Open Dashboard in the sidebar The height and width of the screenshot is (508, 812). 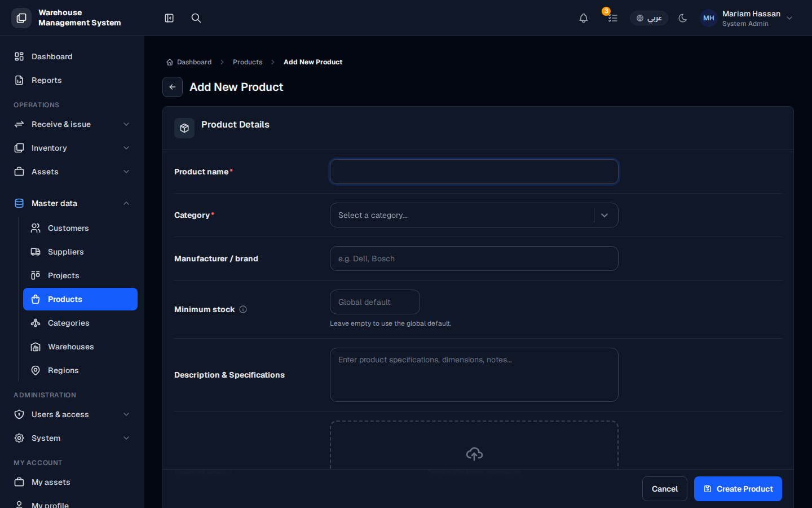pyautogui.click(x=72, y=56)
